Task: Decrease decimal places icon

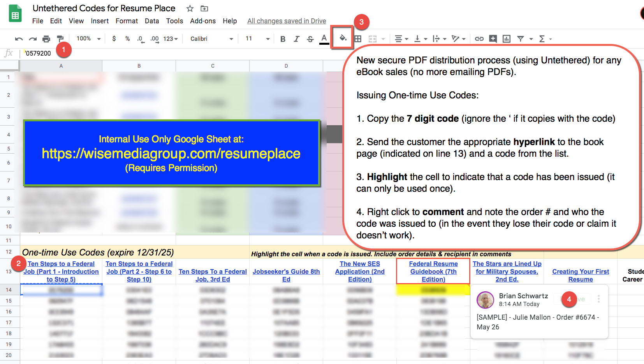Action: [x=141, y=39]
